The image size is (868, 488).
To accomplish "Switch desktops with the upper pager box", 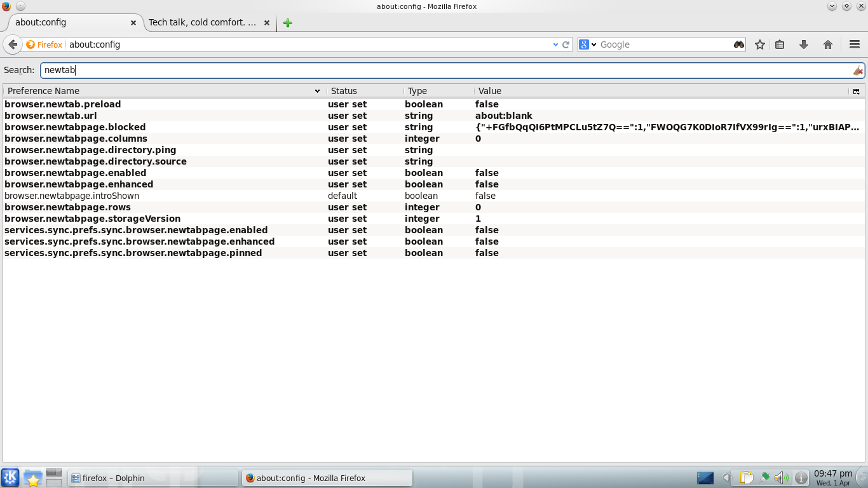I will [x=54, y=473].
